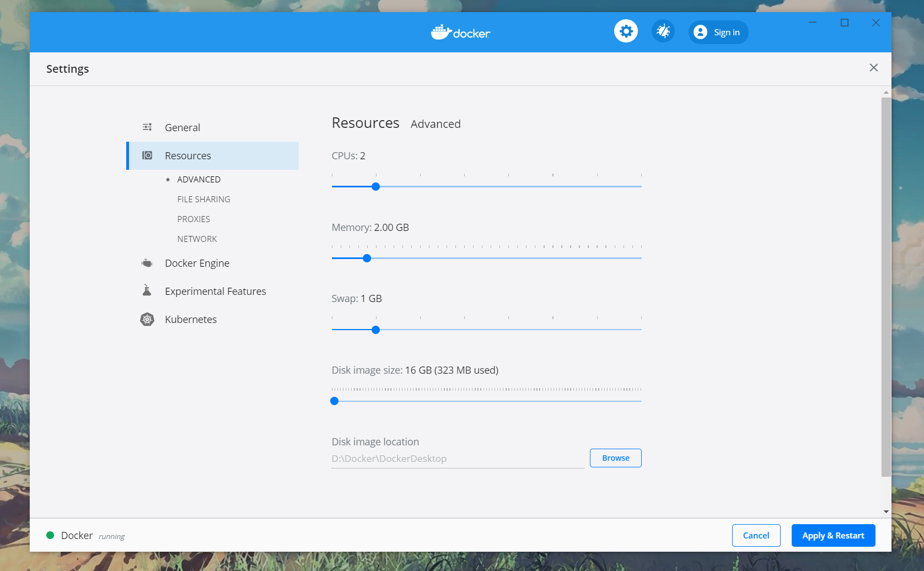Image resolution: width=924 pixels, height=571 pixels.
Task: Select the Resources section in the sidebar
Action: (213, 155)
